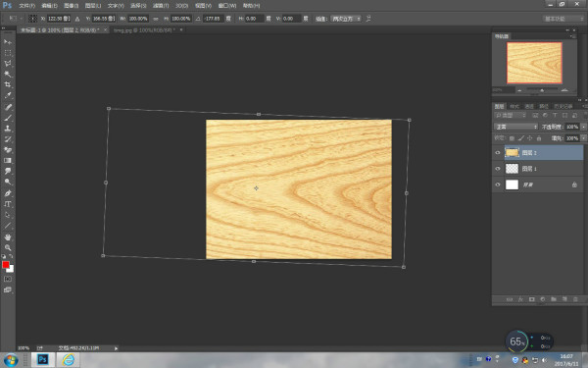
Task: Select the Hand tool
Action: (8, 237)
